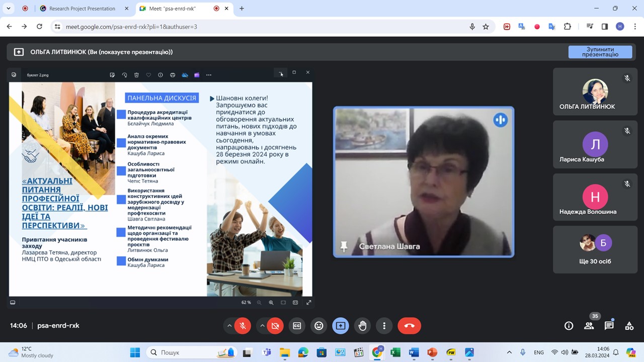Leave the call with the red hang-up button
This screenshot has height=362, width=644.
(x=409, y=326)
